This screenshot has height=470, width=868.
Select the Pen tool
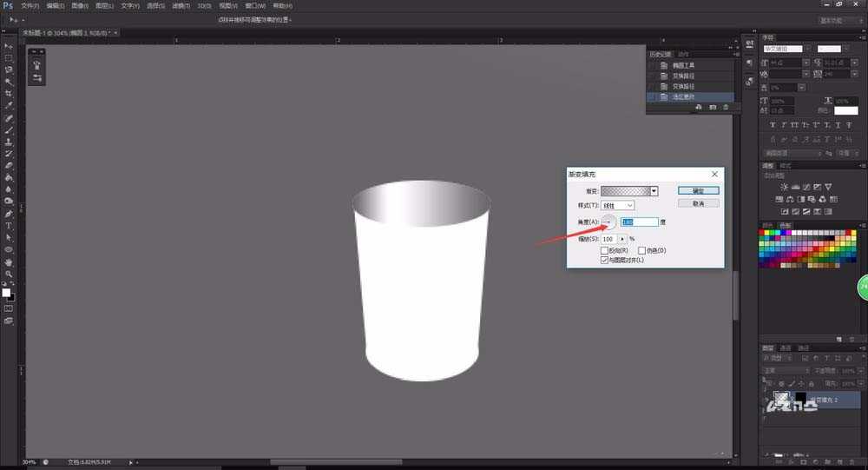click(9, 214)
